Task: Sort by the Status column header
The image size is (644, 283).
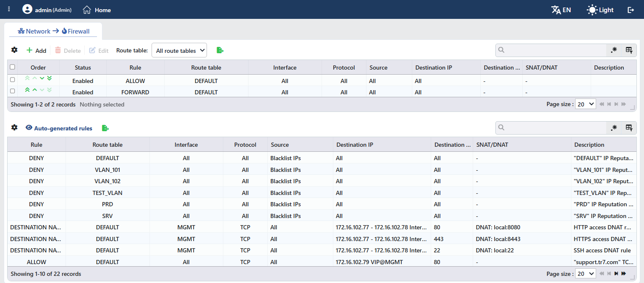Action: click(x=83, y=68)
